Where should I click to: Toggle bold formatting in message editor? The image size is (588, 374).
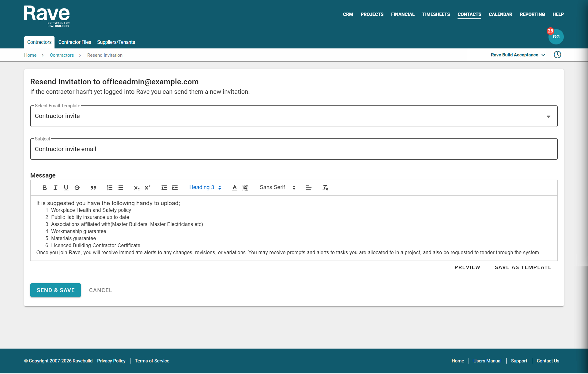click(45, 188)
